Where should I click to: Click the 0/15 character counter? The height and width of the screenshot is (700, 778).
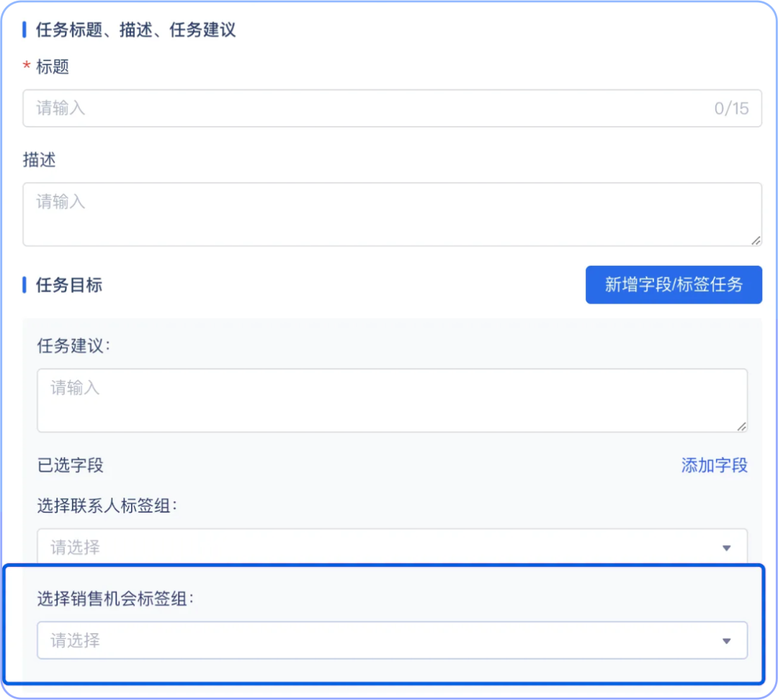tap(731, 108)
